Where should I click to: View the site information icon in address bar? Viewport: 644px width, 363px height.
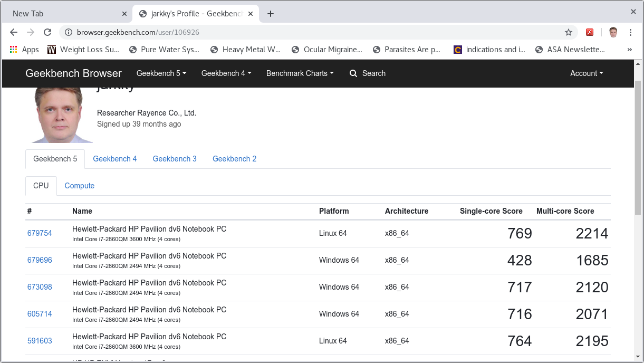pos(69,32)
